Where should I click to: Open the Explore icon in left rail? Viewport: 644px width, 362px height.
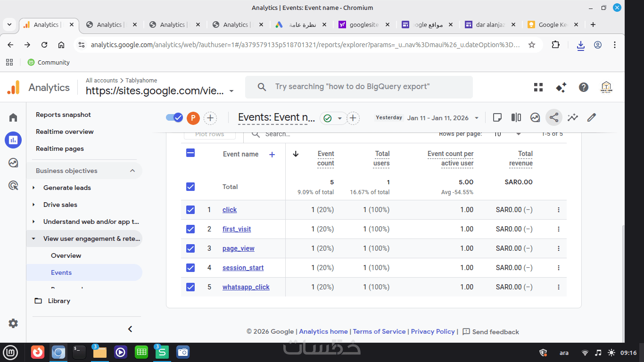(x=13, y=163)
